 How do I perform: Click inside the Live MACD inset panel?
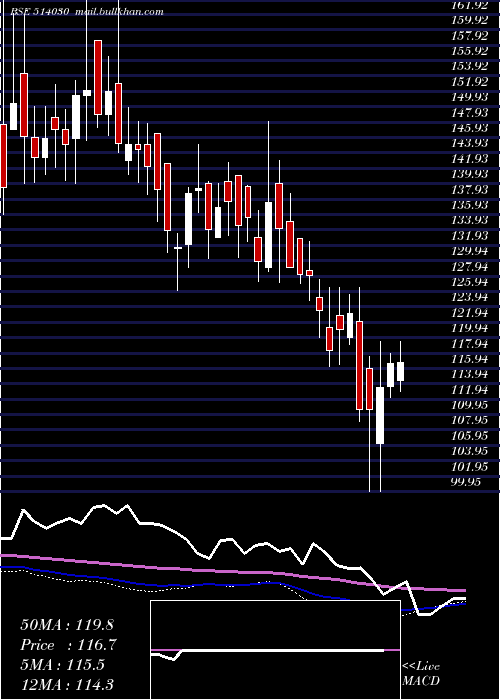point(275,650)
